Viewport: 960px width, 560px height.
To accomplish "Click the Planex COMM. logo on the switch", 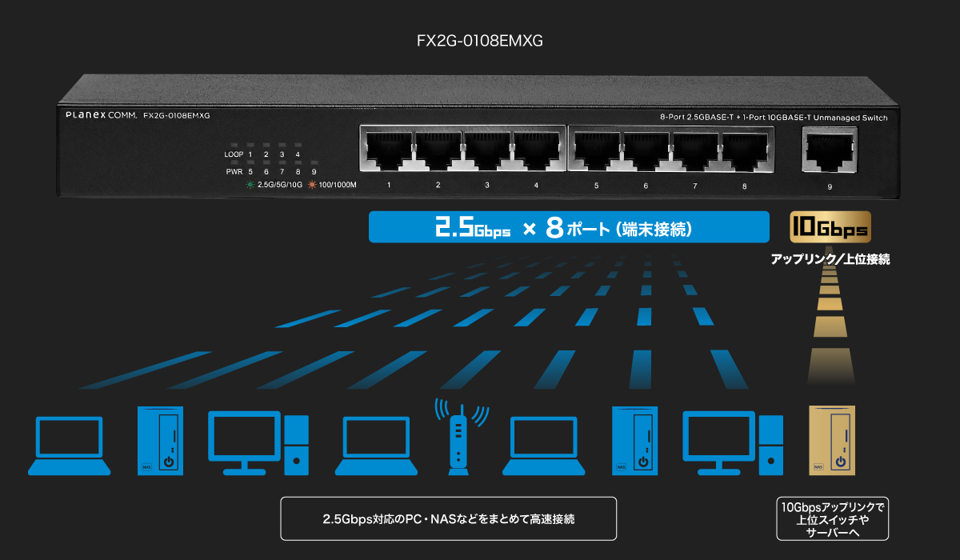I will [102, 116].
